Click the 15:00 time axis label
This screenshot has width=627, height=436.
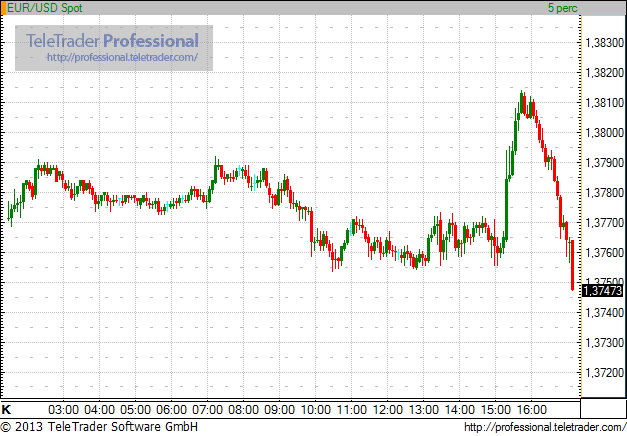[495, 410]
